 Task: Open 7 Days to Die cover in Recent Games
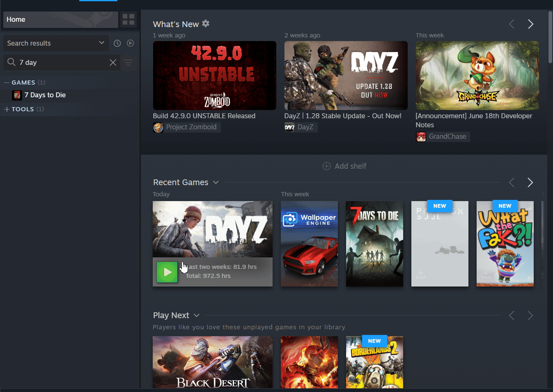(x=374, y=244)
